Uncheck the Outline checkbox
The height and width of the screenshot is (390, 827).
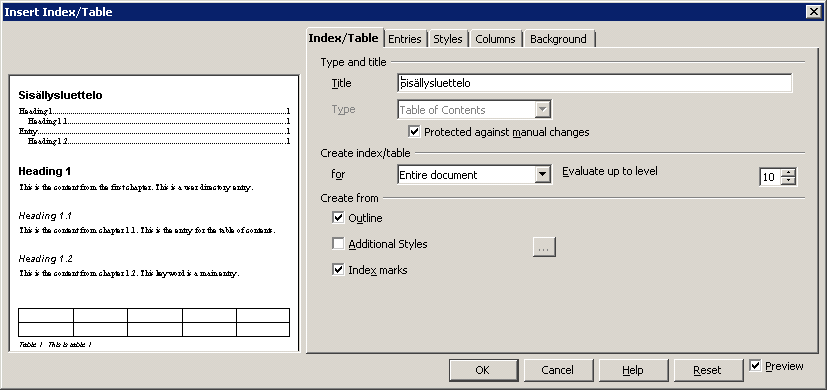[338, 217]
